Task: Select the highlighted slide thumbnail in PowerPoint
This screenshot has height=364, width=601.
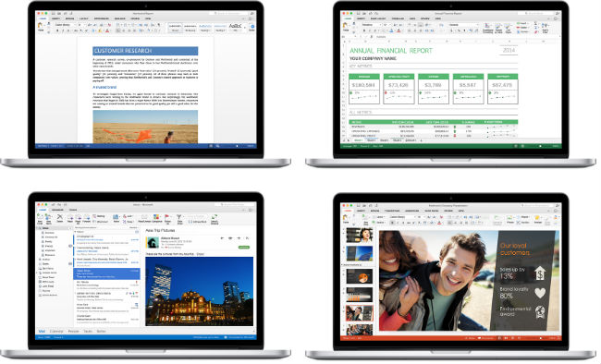Action: 359,313
